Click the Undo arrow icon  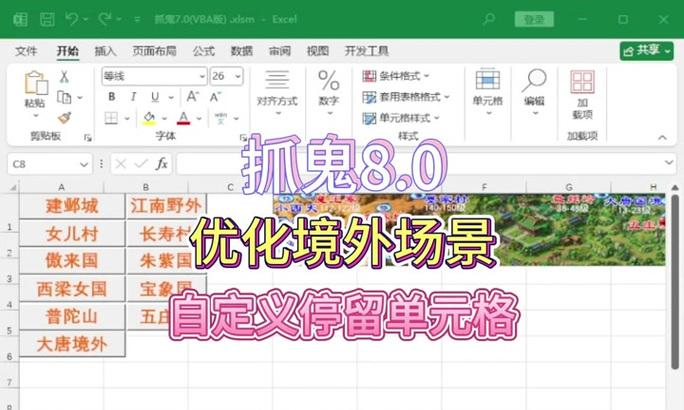click(72, 19)
